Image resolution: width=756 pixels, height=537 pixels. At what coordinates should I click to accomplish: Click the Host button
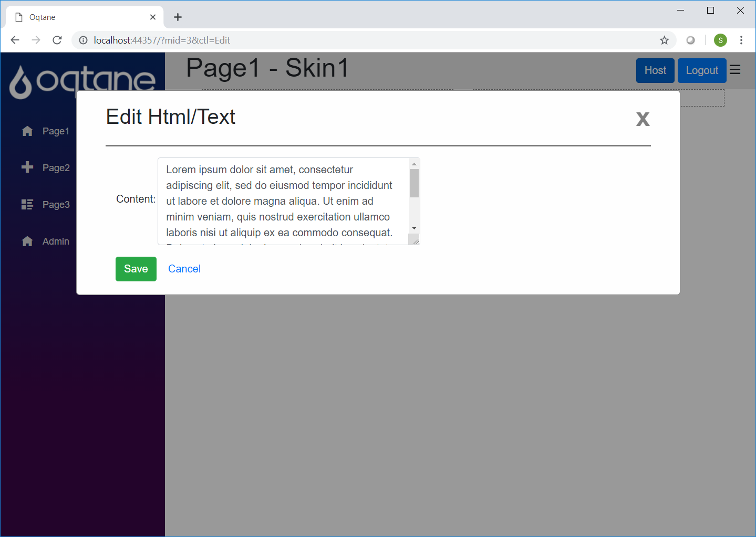pos(655,70)
